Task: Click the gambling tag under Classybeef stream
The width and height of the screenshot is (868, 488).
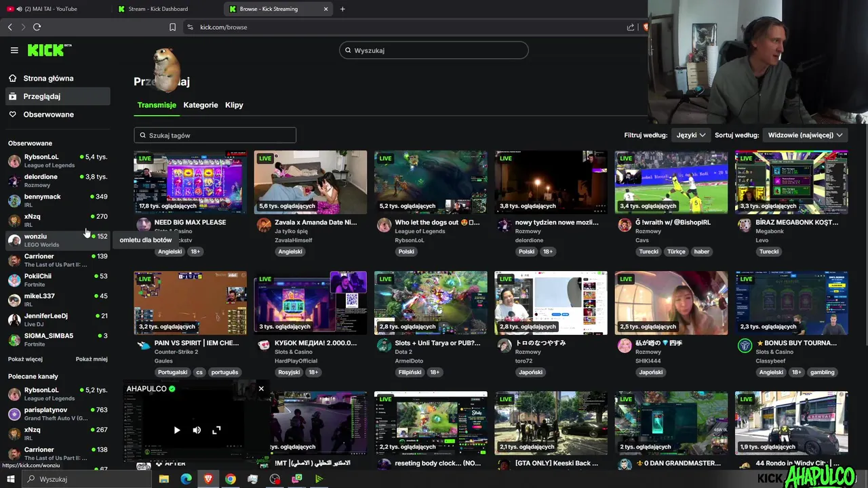Action: point(823,372)
